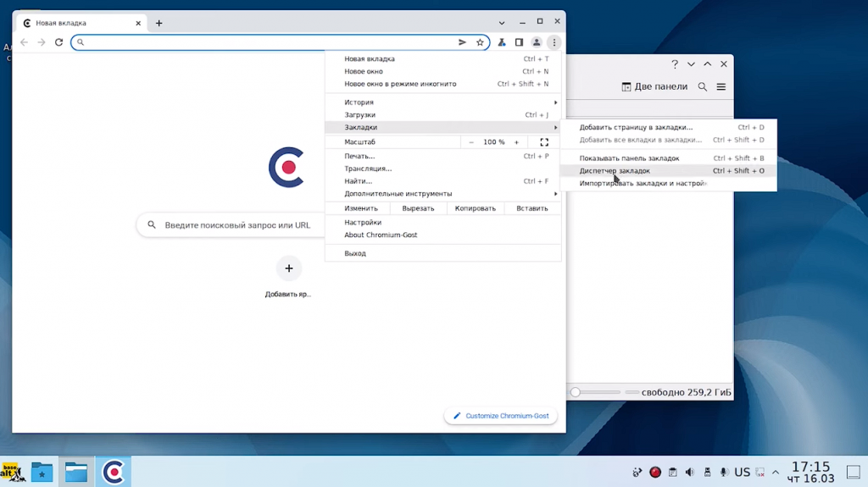The image size is (868, 487).
Task: Click the browser back arrow
Action: tap(24, 42)
